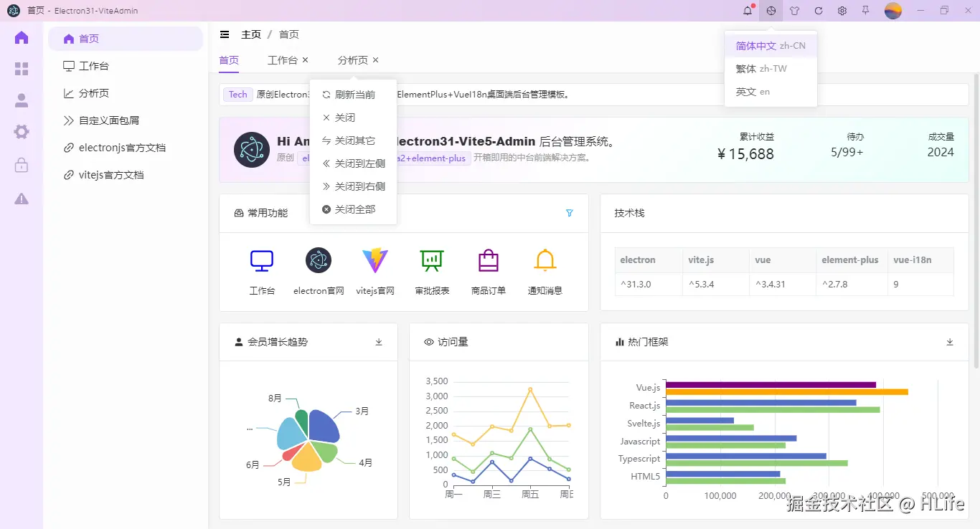Click the element-plus ^2.7.8 cell

[x=852, y=284]
